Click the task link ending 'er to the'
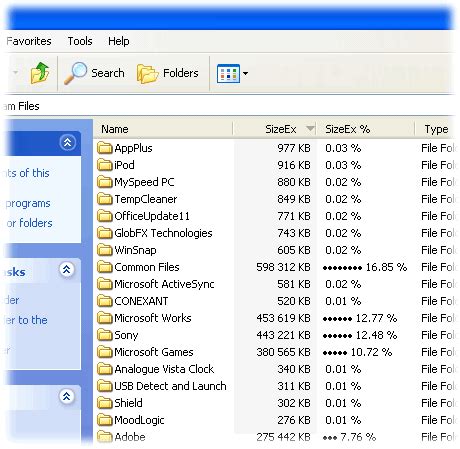The image size is (460, 449). [26, 320]
